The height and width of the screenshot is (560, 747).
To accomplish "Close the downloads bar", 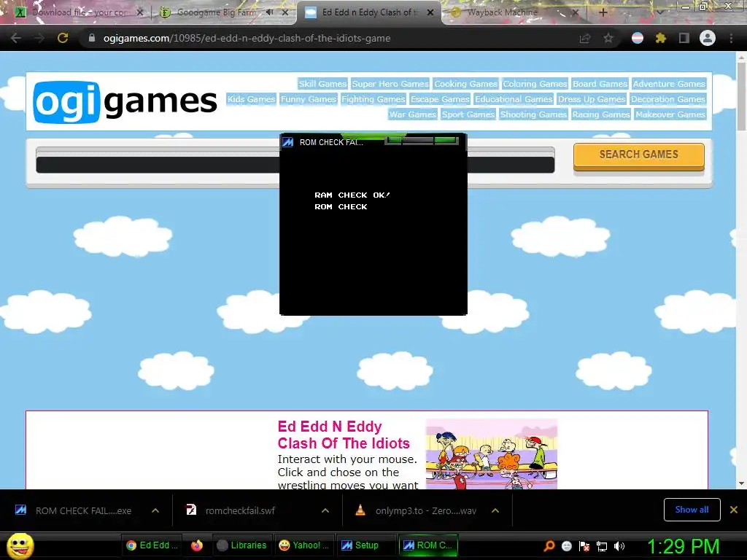I will pyautogui.click(x=734, y=510).
